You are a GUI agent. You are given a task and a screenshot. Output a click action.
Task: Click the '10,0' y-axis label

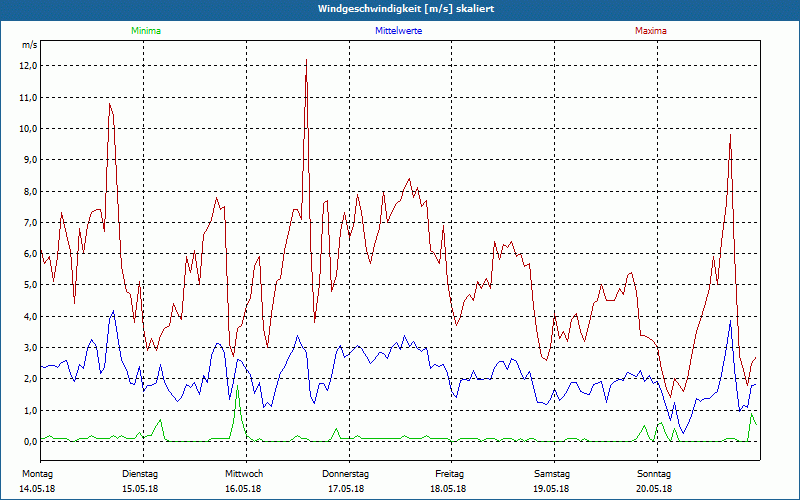(29, 129)
